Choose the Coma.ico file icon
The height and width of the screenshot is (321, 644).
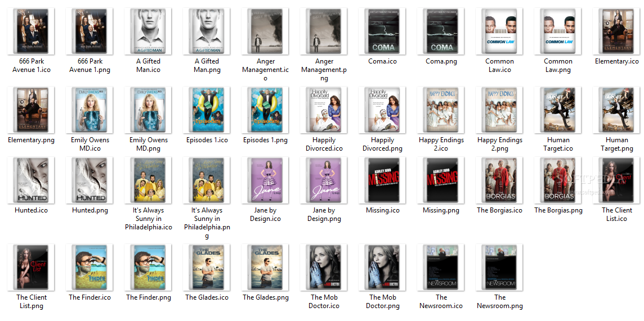382,31
